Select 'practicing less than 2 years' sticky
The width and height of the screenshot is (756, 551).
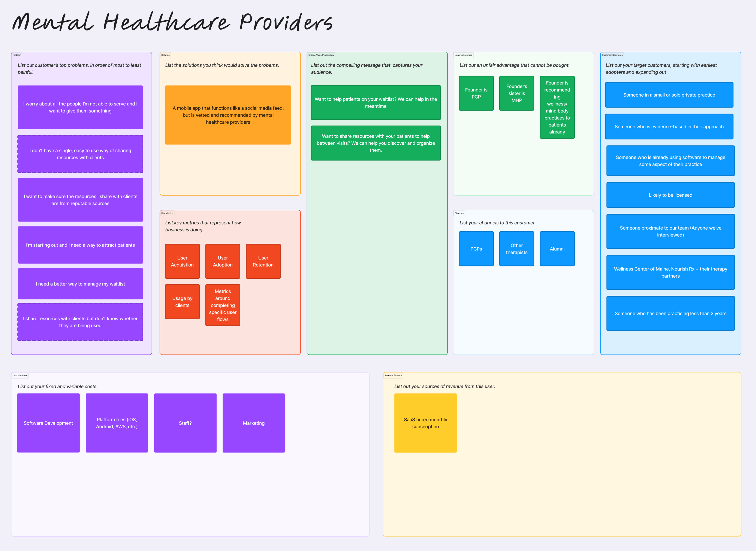pos(670,313)
